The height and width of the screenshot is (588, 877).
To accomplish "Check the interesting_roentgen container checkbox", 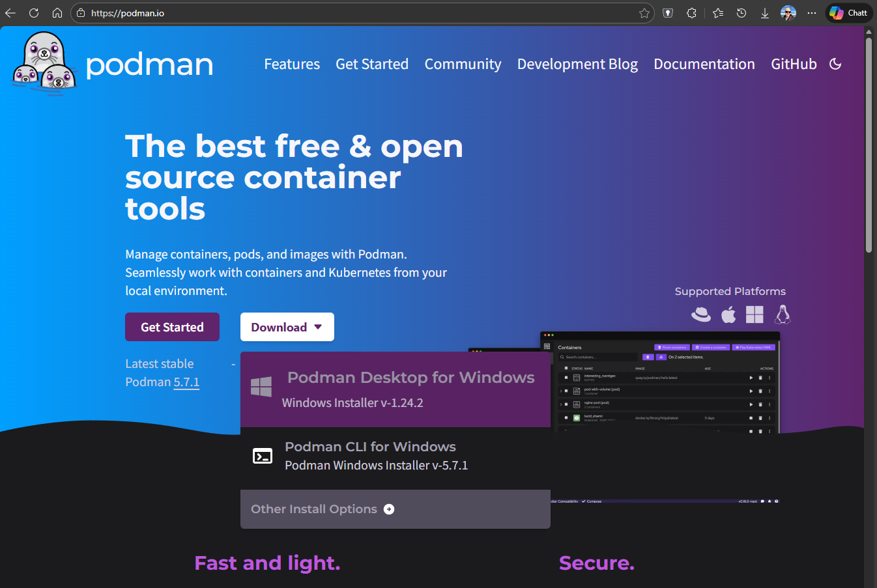I will click(566, 378).
